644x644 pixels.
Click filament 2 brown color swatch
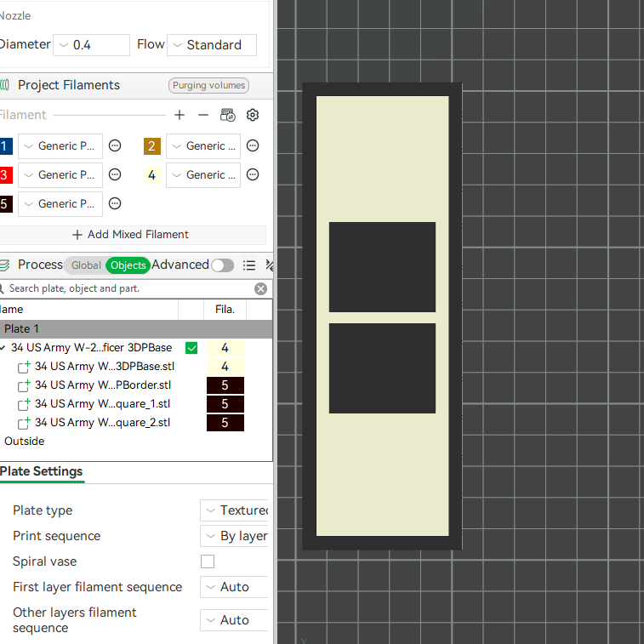coord(152,146)
